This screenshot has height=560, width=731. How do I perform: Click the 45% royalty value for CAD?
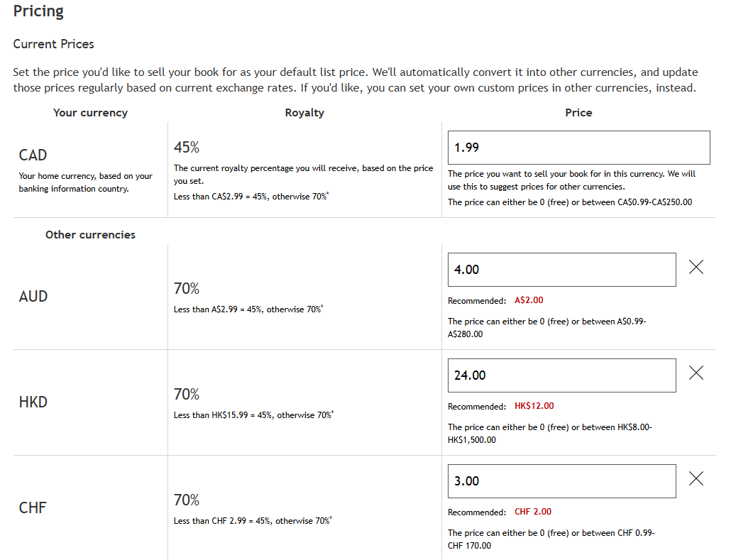[x=187, y=148]
